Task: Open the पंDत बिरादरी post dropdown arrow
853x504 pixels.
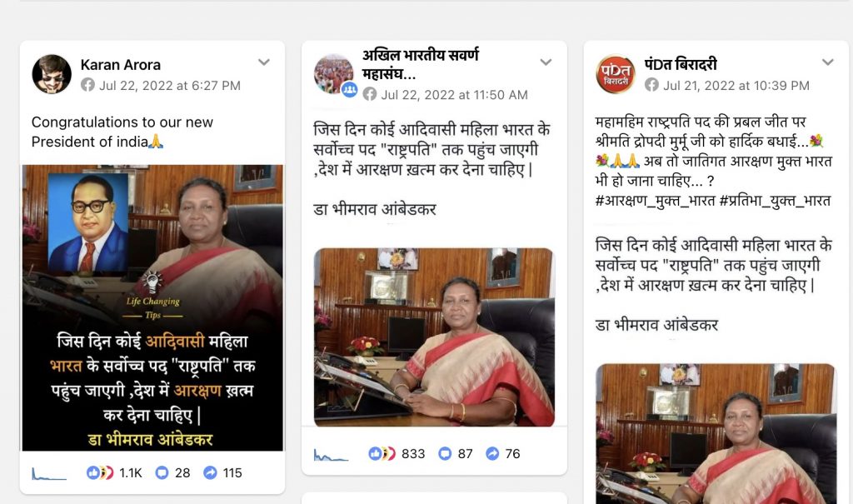Action: click(827, 62)
